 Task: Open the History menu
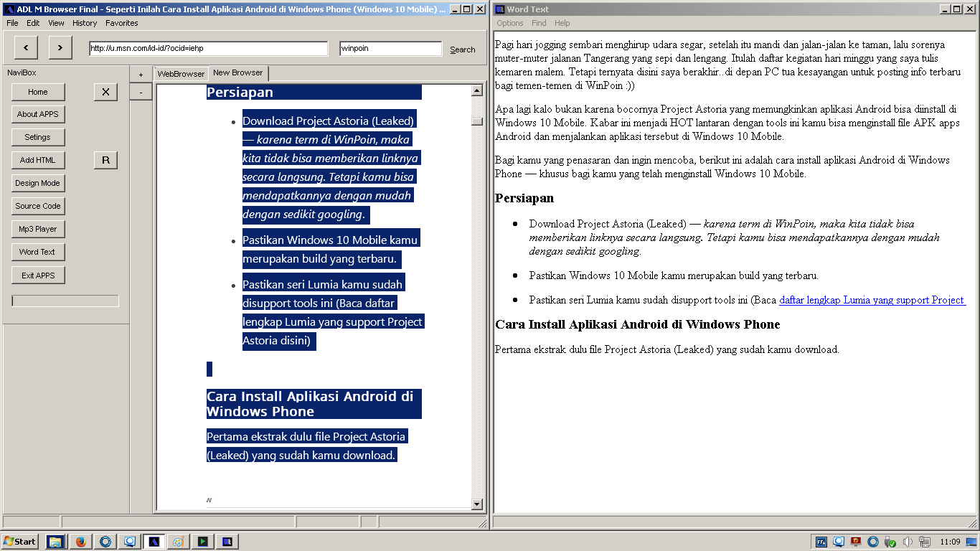(x=85, y=23)
